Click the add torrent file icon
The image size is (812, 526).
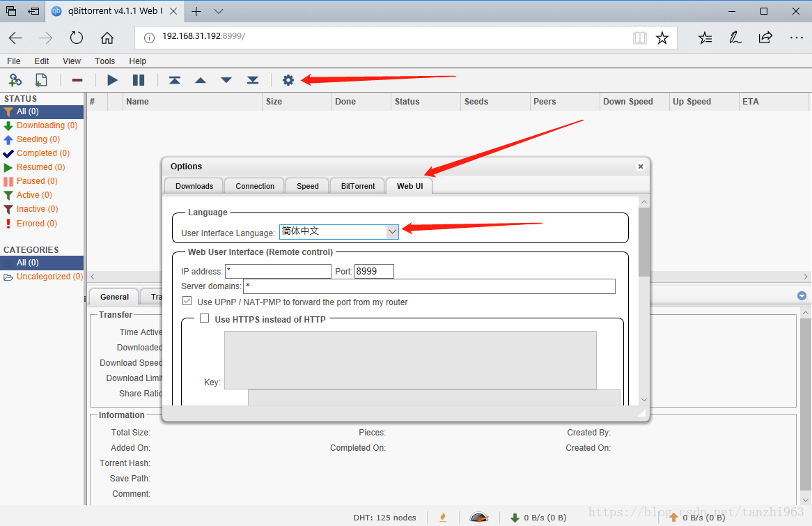tap(41, 80)
